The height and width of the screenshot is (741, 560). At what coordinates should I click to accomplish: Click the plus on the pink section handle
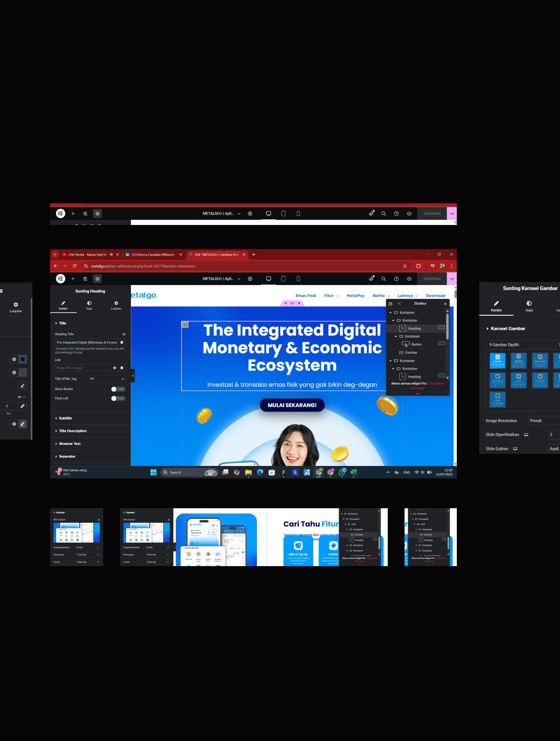pyautogui.click(x=286, y=303)
